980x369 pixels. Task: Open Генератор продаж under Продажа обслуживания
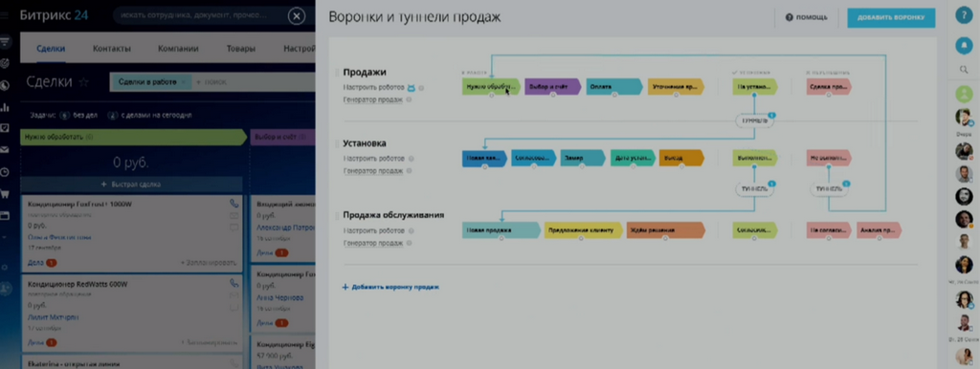[x=373, y=243]
